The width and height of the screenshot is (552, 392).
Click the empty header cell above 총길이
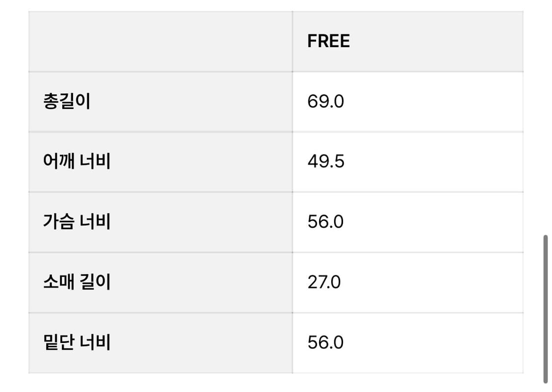(160, 41)
